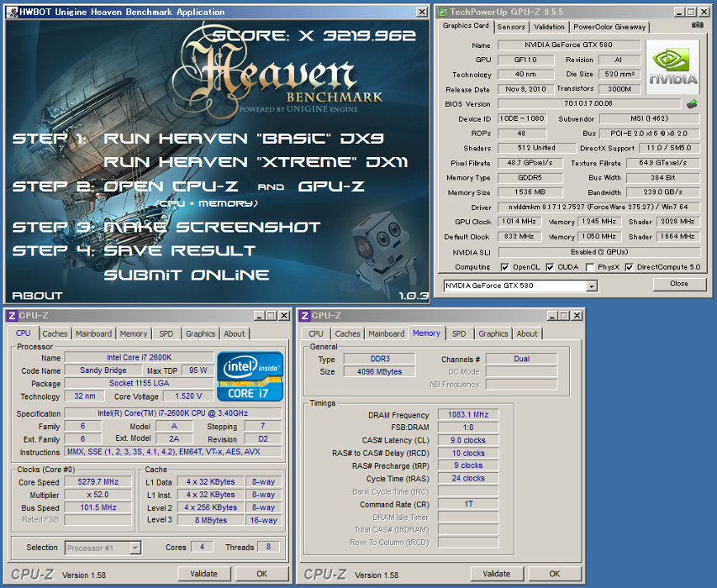Click the Memory CPU-Z window's Z title icon

[304, 315]
